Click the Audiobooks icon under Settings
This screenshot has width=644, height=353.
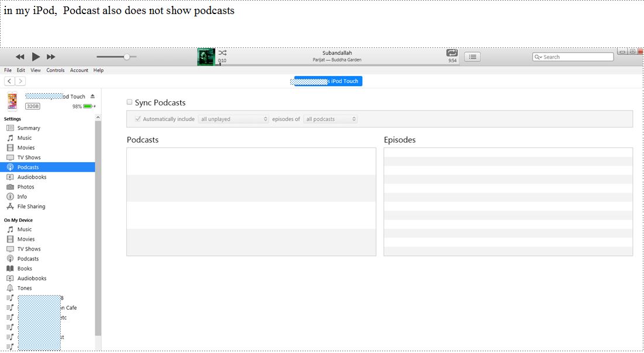[11, 177]
